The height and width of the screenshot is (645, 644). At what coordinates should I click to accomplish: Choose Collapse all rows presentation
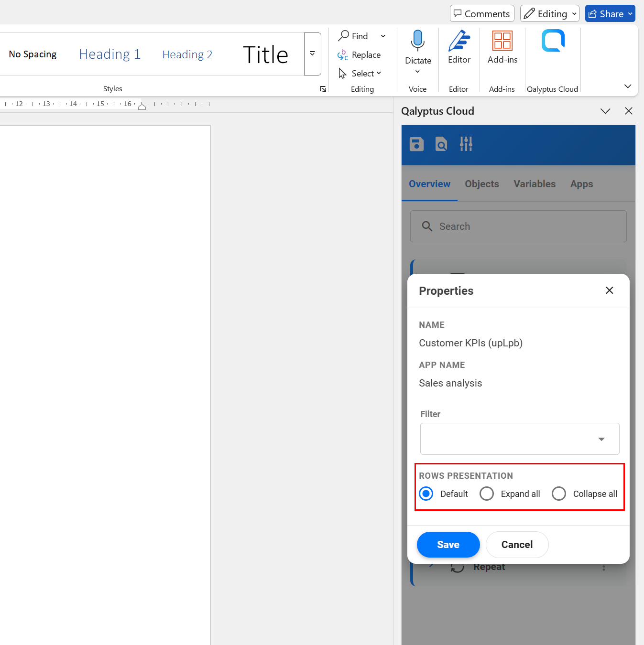tap(558, 494)
